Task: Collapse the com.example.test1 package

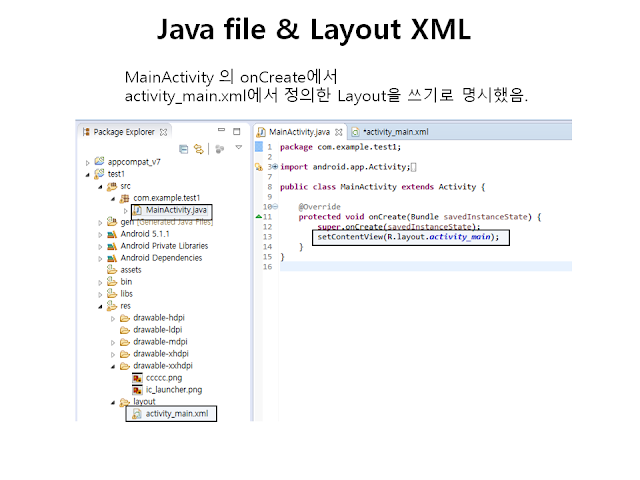Action: pos(113,199)
